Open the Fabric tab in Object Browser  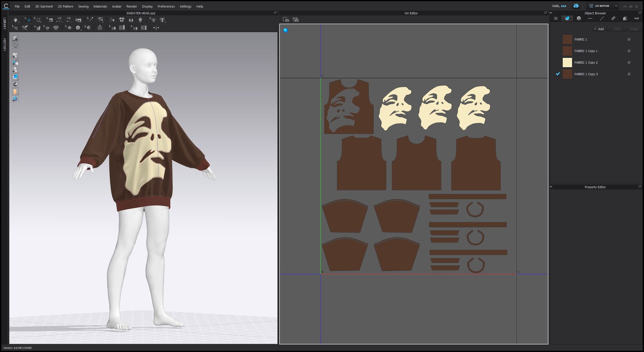coord(567,18)
